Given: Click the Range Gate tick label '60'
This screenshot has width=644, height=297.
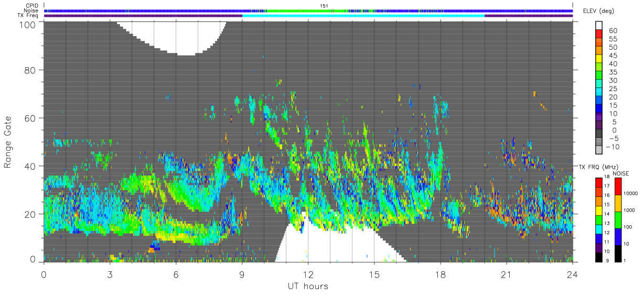Looking at the screenshot, I should (30, 118).
